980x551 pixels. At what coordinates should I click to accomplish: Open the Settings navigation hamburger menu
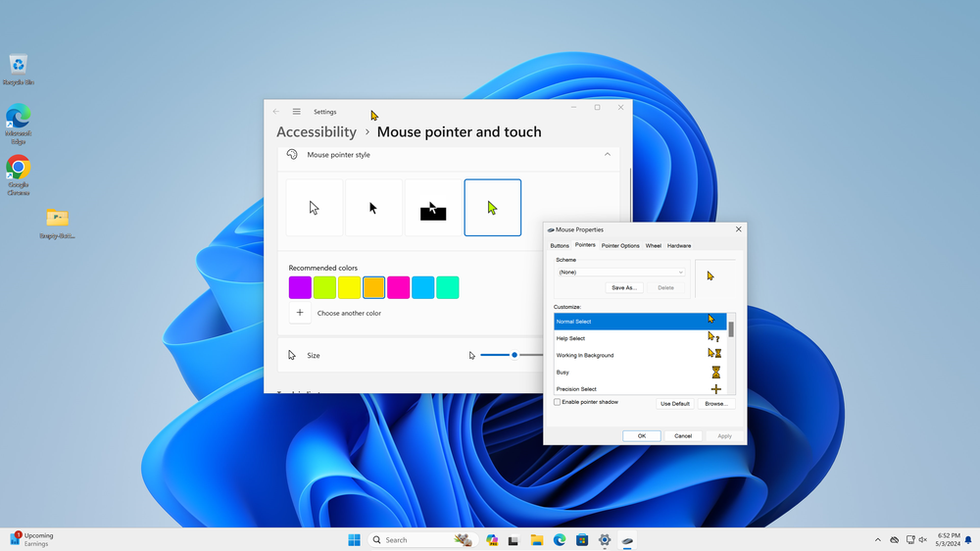click(x=296, y=112)
